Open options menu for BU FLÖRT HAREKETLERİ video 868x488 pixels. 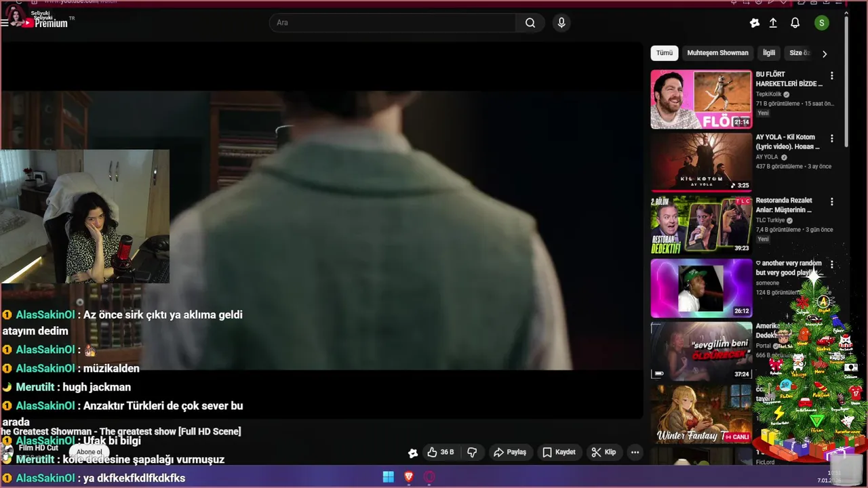click(832, 75)
